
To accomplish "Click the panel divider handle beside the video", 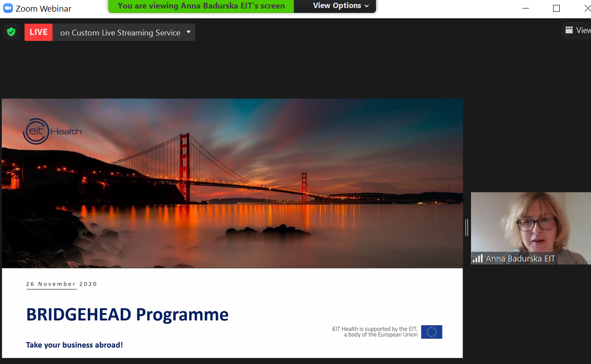I will tap(467, 227).
